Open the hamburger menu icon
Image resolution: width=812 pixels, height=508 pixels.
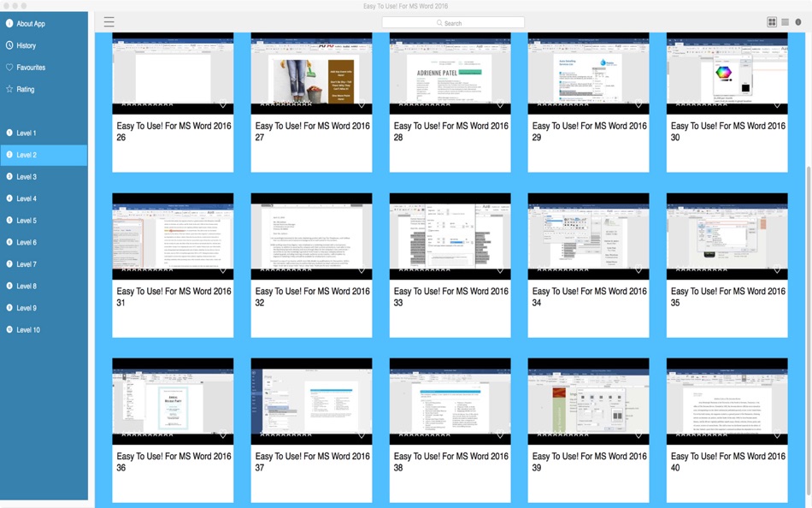click(109, 21)
